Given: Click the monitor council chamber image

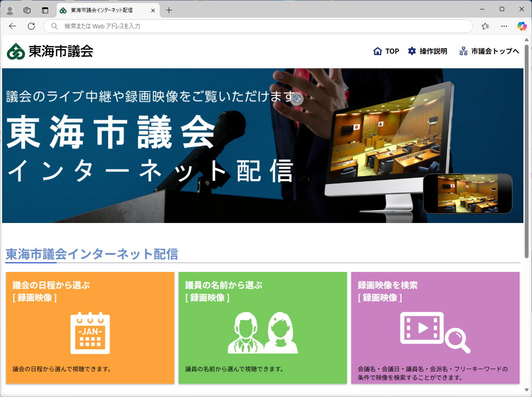Looking at the screenshot, I should coord(389,147).
